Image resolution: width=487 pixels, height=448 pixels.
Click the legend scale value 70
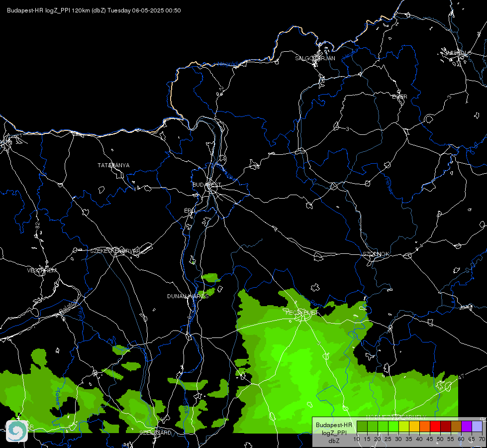[482, 440]
